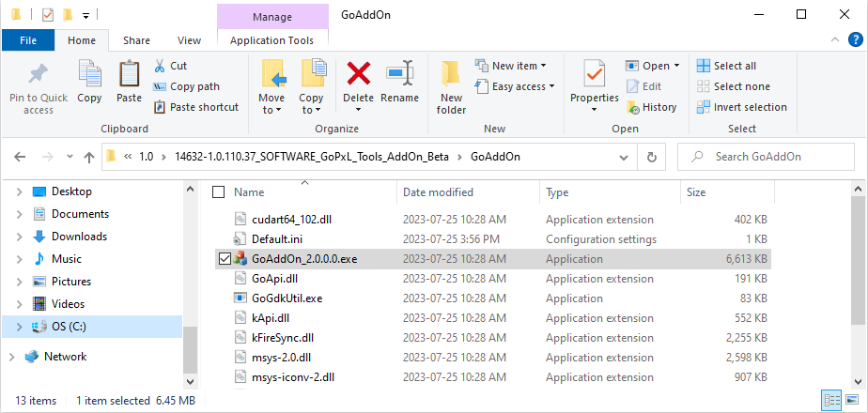Uncheck the GoAddOn_2.0.0.0.exe checkbox
Viewport: 868px width, 413px height.
click(x=225, y=259)
